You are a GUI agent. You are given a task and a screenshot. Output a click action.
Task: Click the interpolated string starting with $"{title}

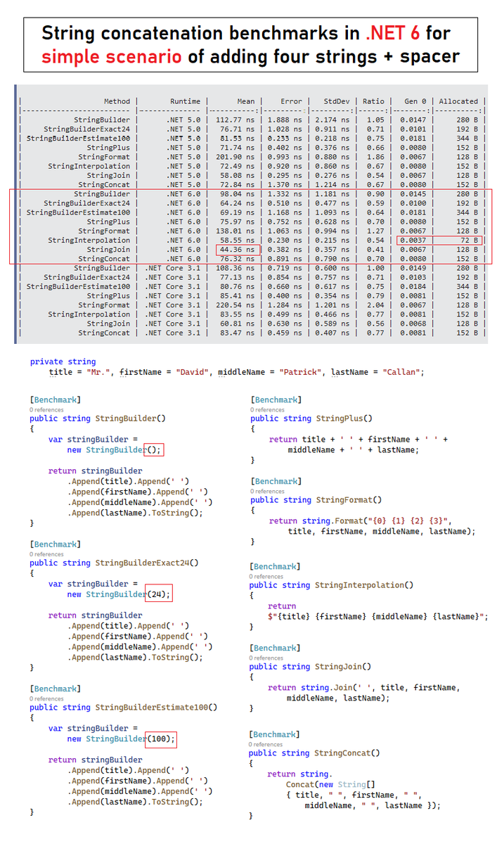(x=377, y=617)
